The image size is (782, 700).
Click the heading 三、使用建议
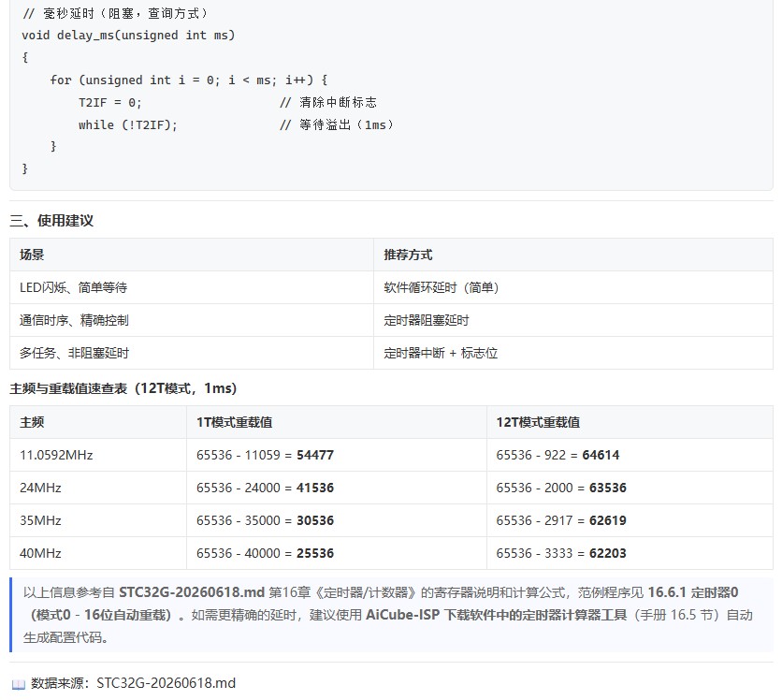(x=51, y=221)
